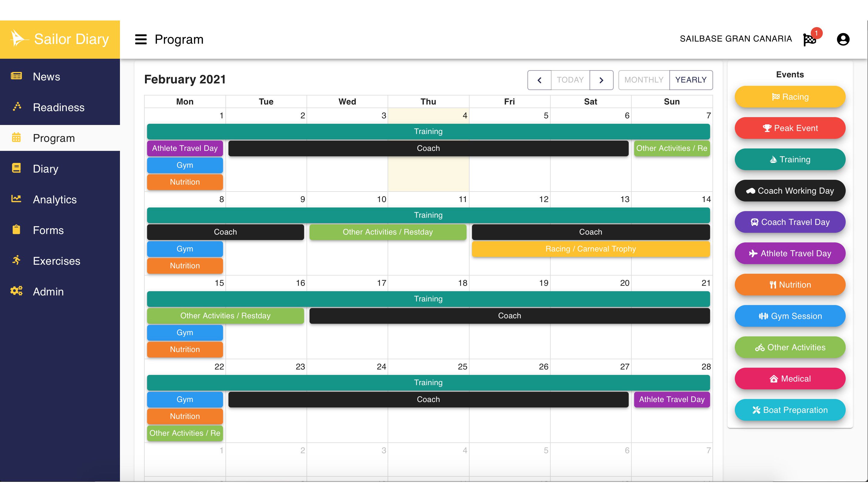Click the TODAY button

571,80
